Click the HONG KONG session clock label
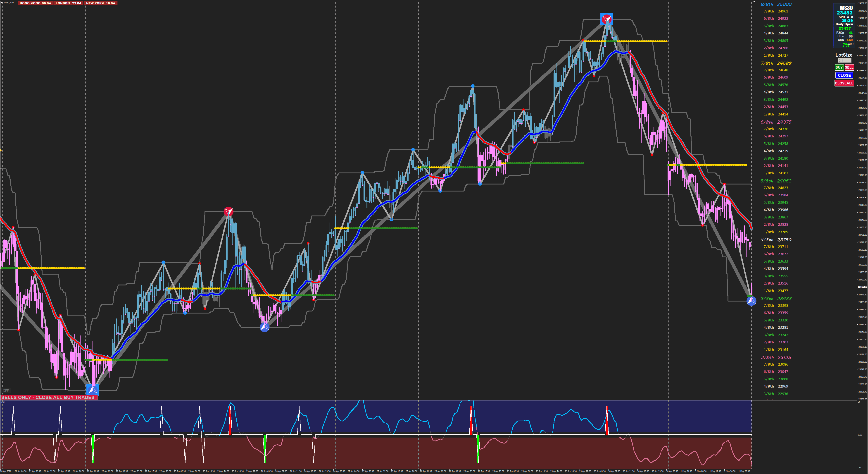 pyautogui.click(x=35, y=3)
